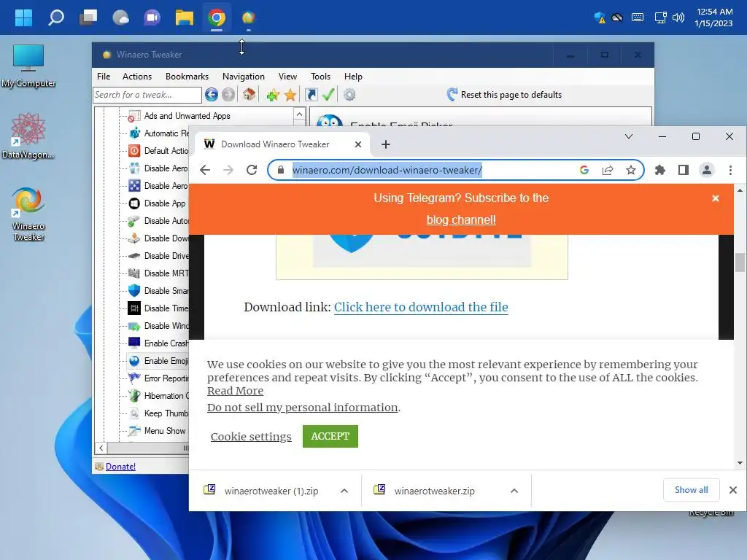
Task: Open the Bookmarks menu
Action: click(187, 76)
